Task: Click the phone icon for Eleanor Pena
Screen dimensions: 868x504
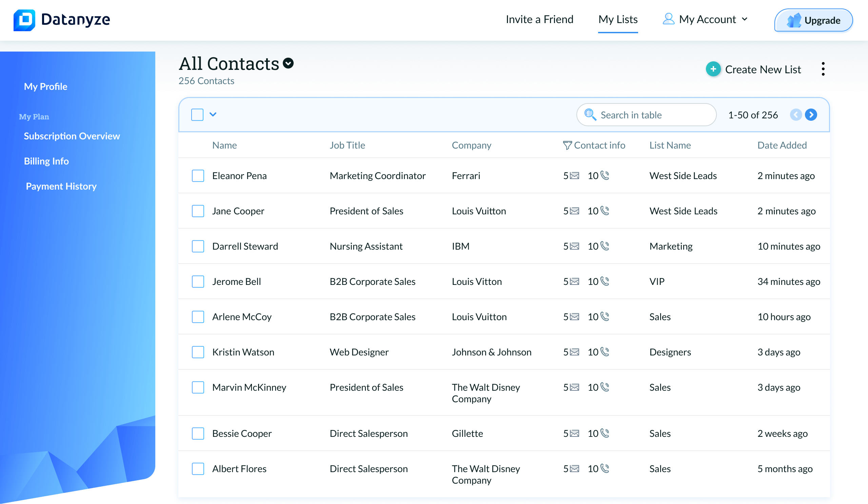Action: click(605, 176)
